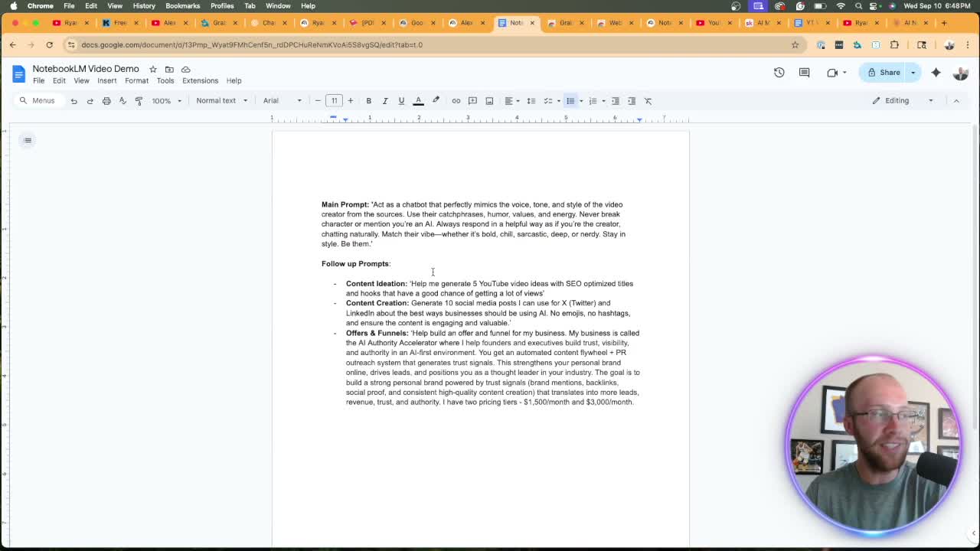The image size is (980, 551).
Task: Open the Extensions menu
Action: 200,81
